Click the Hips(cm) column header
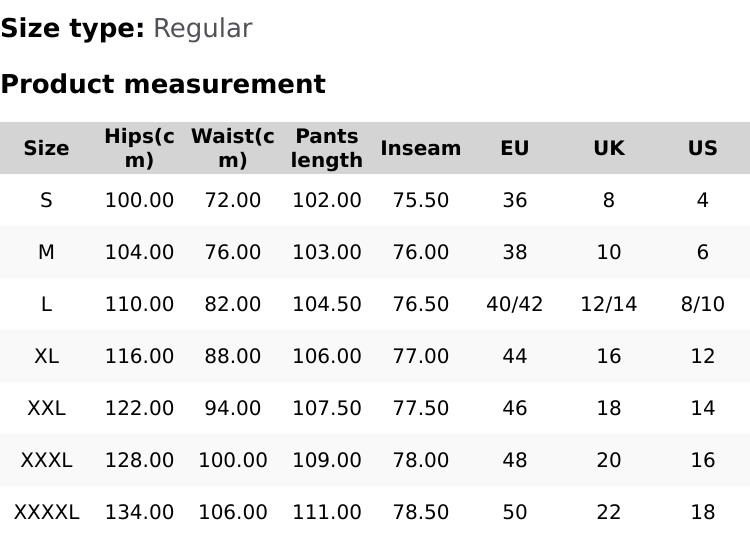750x538 pixels. click(x=139, y=148)
